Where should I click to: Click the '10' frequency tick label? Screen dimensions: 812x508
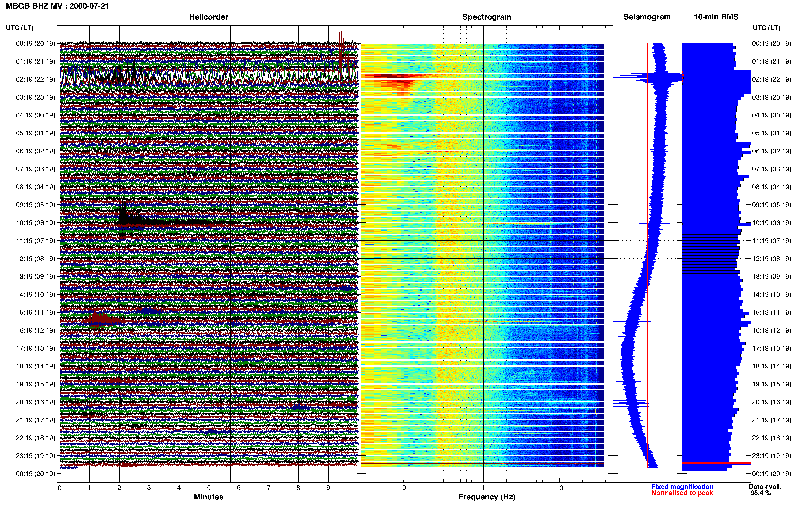point(559,487)
